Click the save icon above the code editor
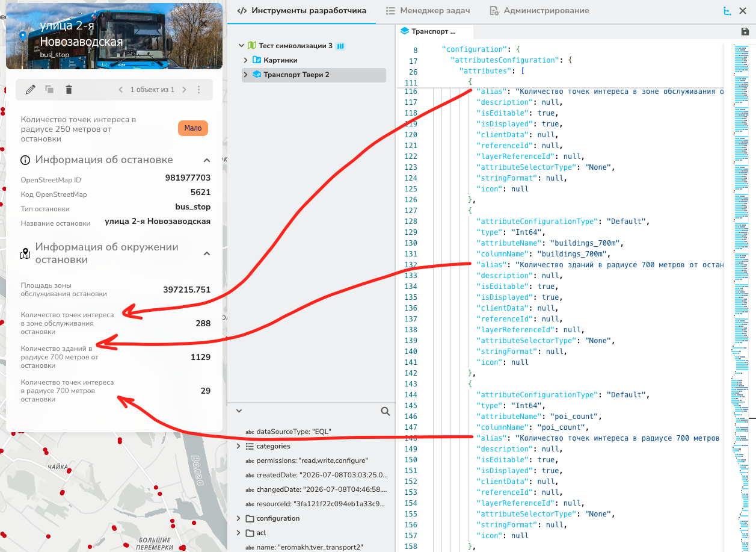The width and height of the screenshot is (756, 552). pos(745,31)
